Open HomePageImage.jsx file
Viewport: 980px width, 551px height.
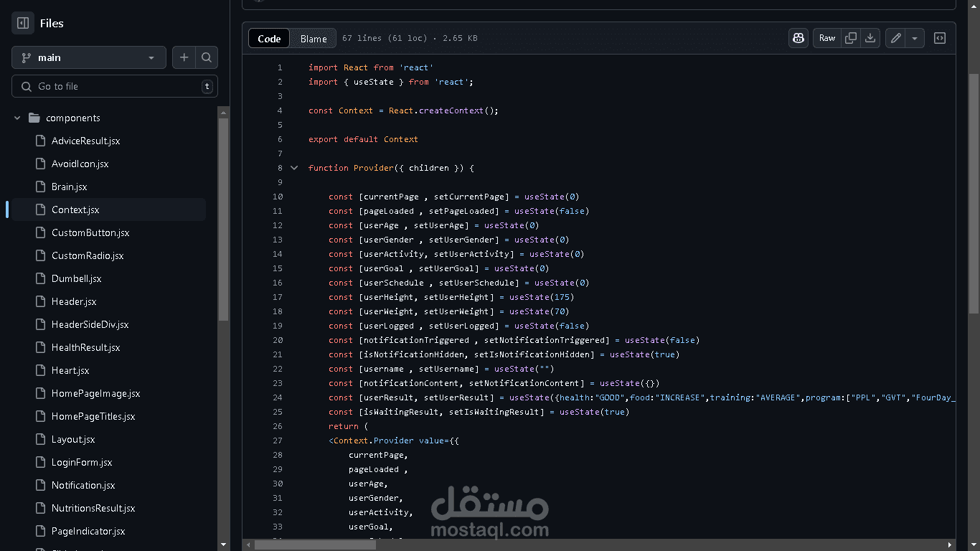pyautogui.click(x=95, y=393)
